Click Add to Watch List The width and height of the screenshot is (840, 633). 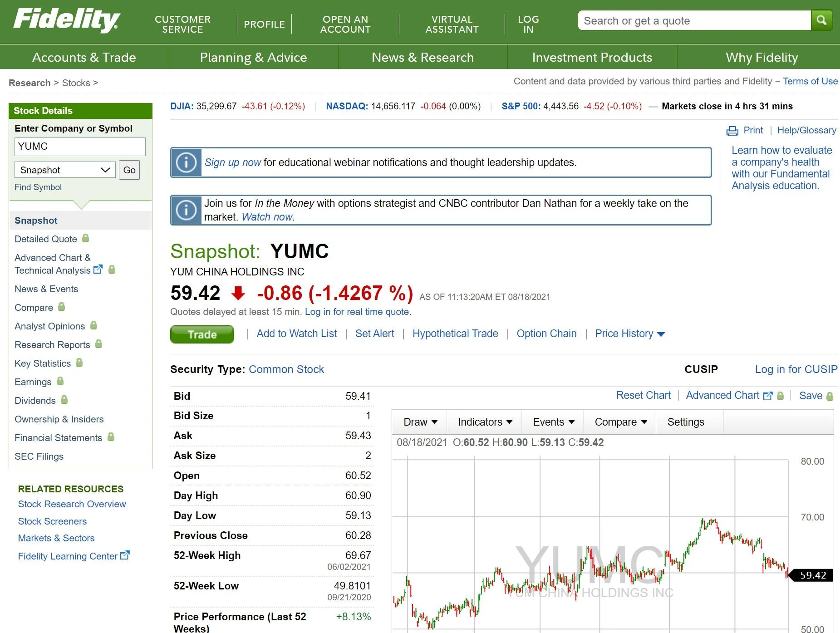[297, 334]
